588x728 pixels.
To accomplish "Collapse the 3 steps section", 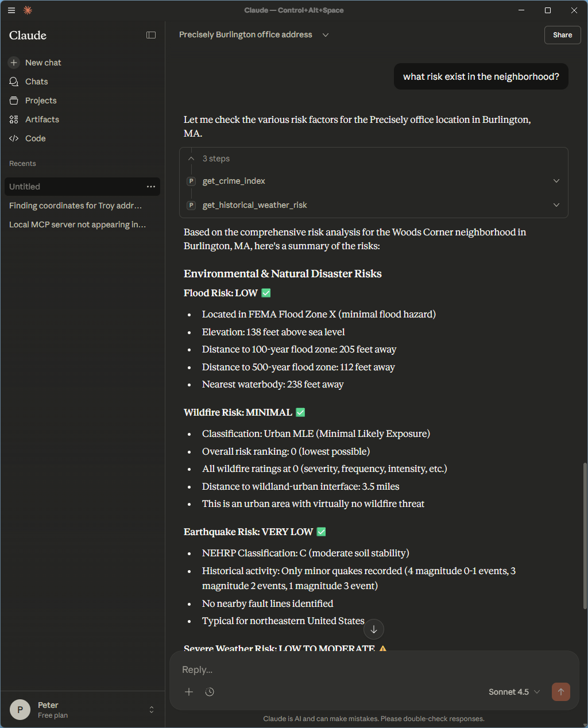I will (191, 158).
